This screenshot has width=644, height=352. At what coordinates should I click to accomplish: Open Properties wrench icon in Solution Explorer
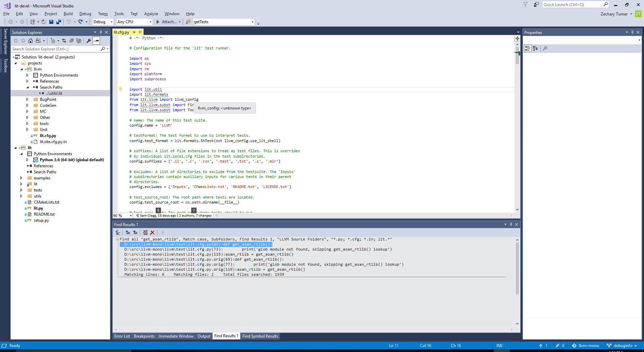pos(89,41)
